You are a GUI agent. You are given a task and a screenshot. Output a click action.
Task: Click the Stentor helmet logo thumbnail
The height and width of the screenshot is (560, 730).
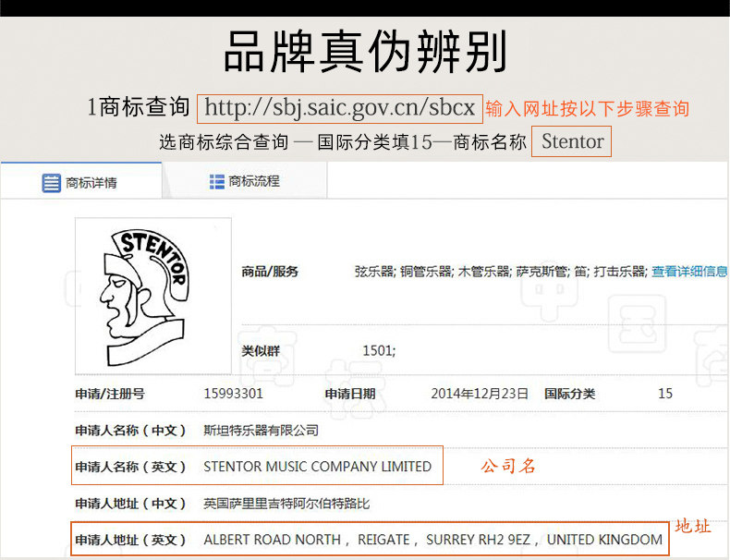click(x=153, y=296)
